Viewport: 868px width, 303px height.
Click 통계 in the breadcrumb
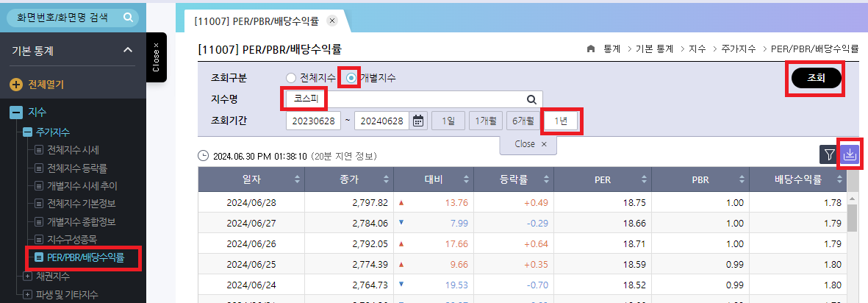(x=611, y=49)
